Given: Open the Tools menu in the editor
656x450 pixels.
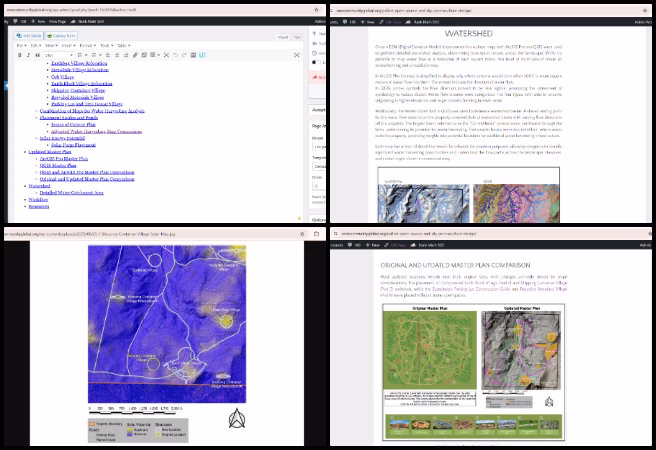Looking at the screenshot, I should coord(106,45).
